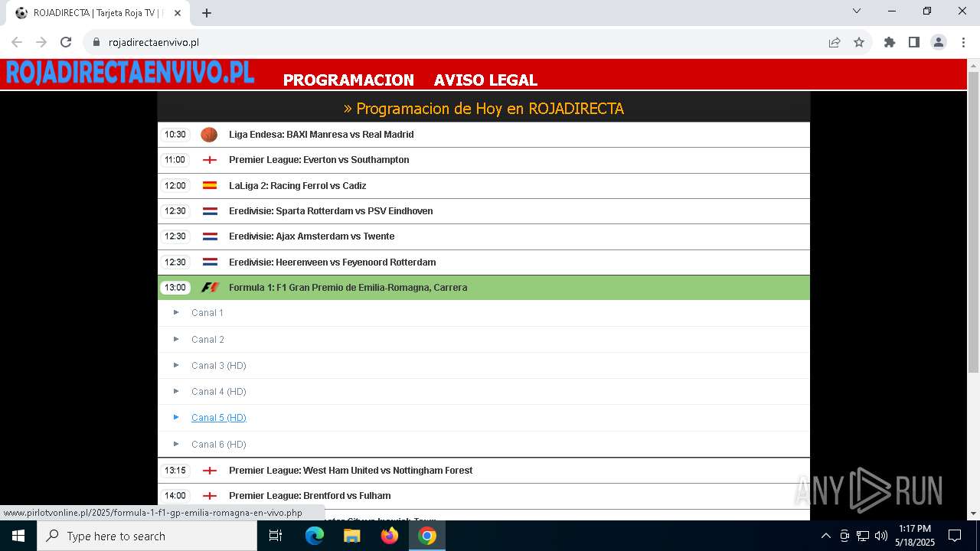Click the ROJADIRECTAENVIVO.PL logo
Image resolution: width=980 pixels, height=551 pixels.
130,73
